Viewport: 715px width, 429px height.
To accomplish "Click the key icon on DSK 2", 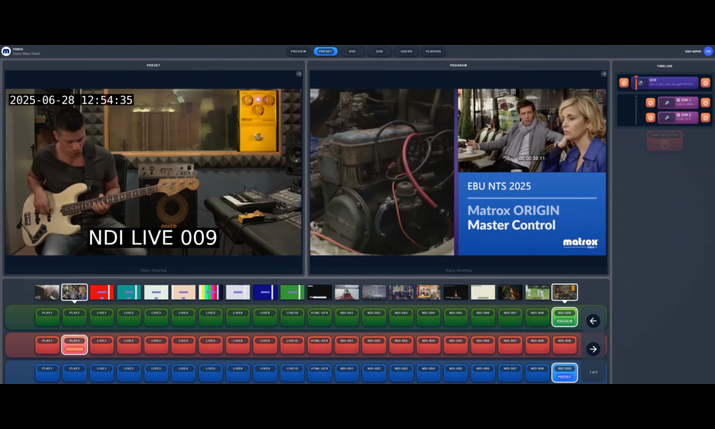I will [667, 118].
